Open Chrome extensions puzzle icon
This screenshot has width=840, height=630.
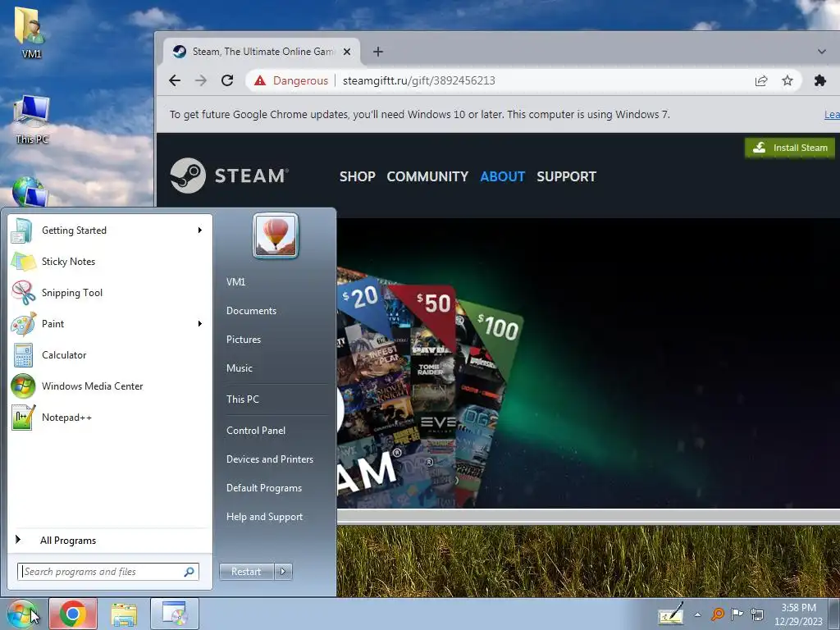pos(820,80)
